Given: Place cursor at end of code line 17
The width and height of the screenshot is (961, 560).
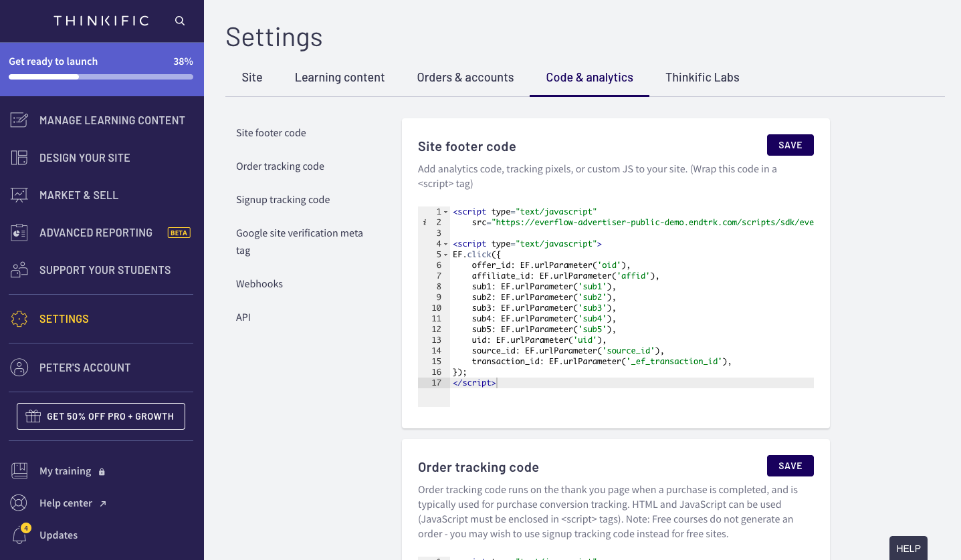Looking at the screenshot, I should tap(498, 383).
